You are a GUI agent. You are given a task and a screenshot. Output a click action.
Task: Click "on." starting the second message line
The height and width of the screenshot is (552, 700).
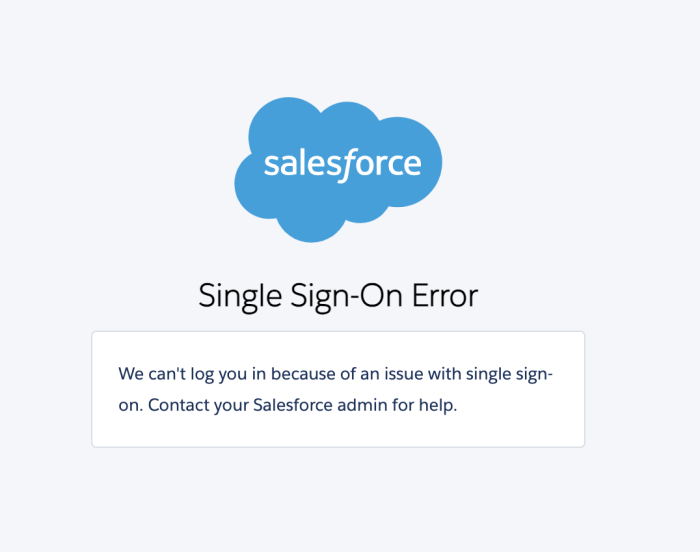(x=131, y=406)
